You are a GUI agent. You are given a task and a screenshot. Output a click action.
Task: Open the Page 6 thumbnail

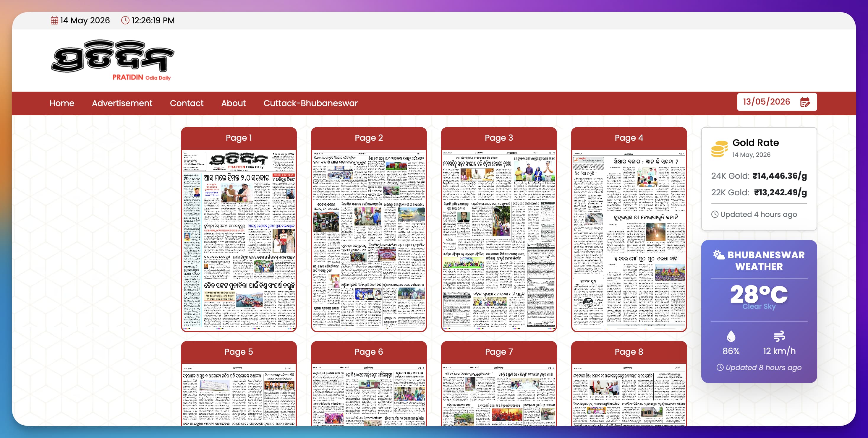369,395
